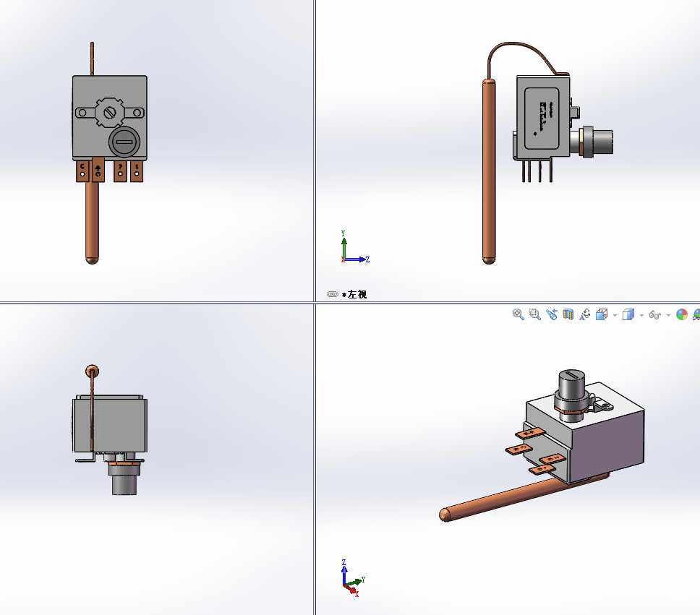The width and height of the screenshot is (700, 615).
Task: Expand the Display Style dropdown arrow
Action: click(641, 316)
